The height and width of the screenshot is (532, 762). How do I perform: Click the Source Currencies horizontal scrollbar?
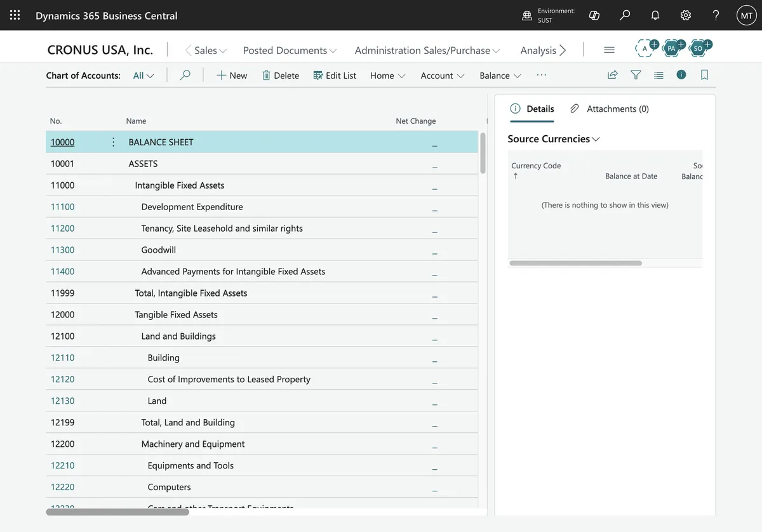pyautogui.click(x=575, y=263)
